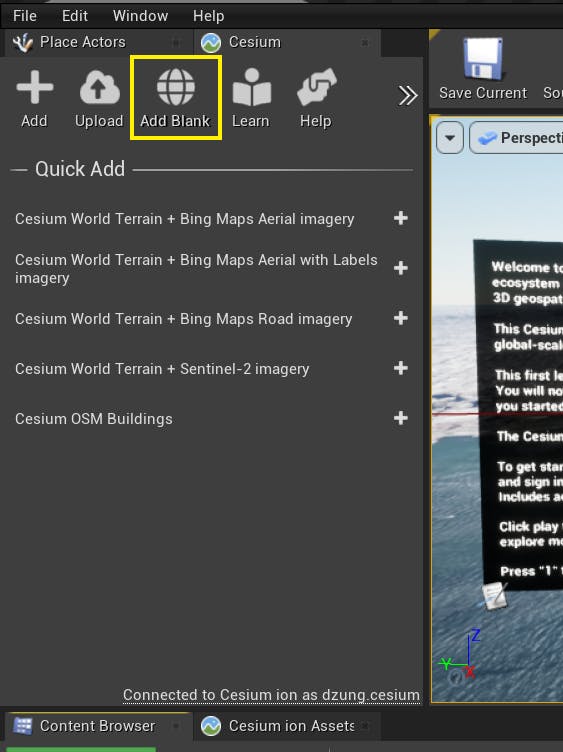Click the green button below Content Browser
This screenshot has width=563, height=752.
click(x=81, y=749)
